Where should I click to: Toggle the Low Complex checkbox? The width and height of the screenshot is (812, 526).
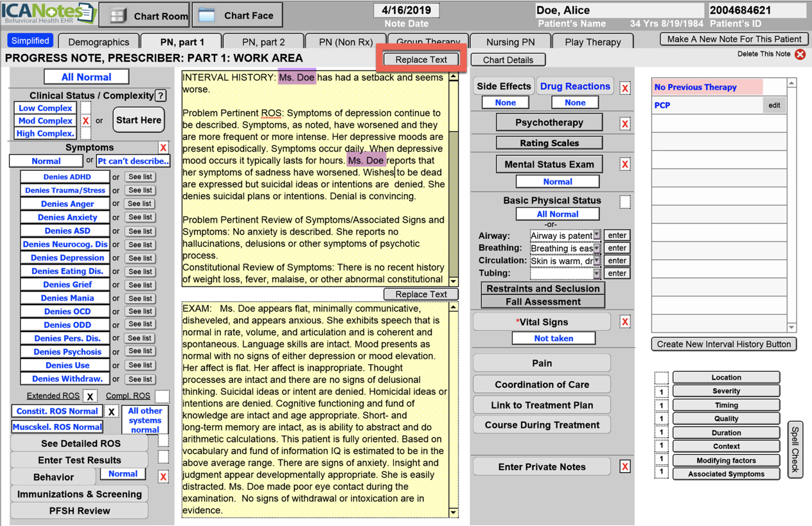85,108
